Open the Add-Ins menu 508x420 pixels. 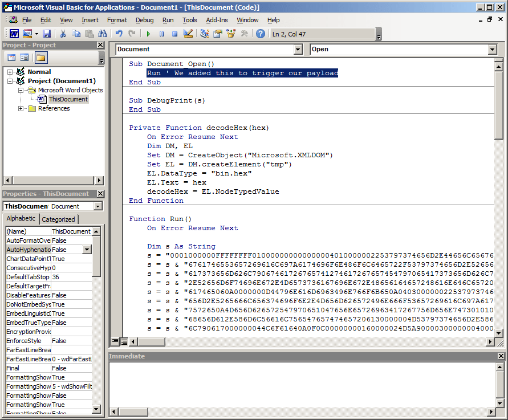point(217,20)
